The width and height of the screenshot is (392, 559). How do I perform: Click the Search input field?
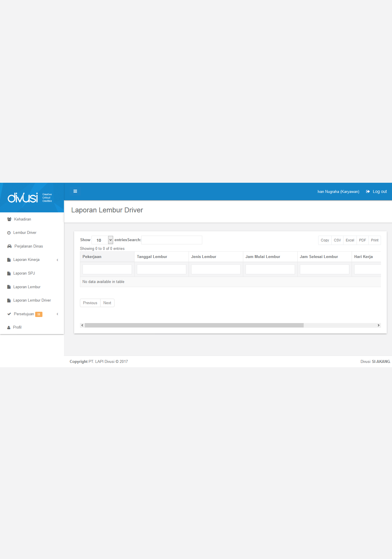point(171,240)
